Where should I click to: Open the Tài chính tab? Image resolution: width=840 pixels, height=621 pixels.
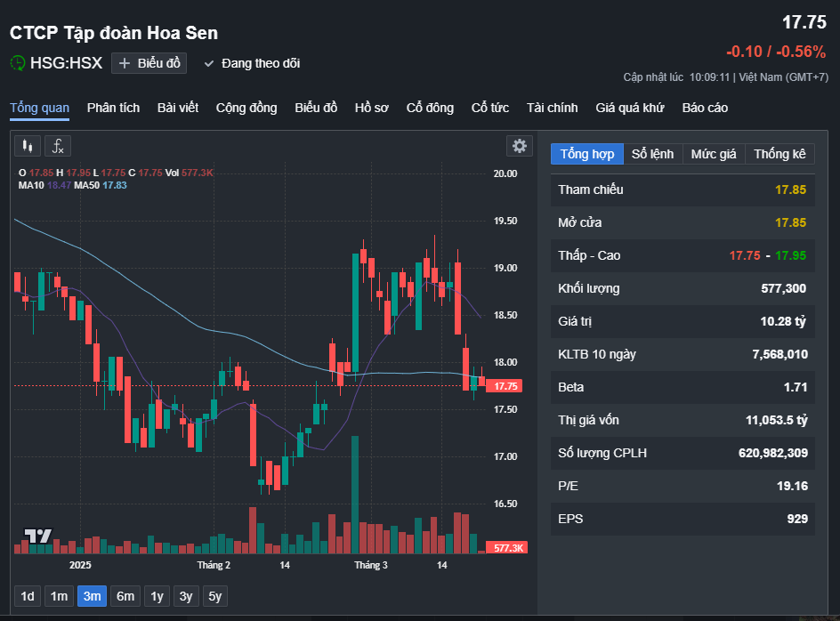click(553, 109)
